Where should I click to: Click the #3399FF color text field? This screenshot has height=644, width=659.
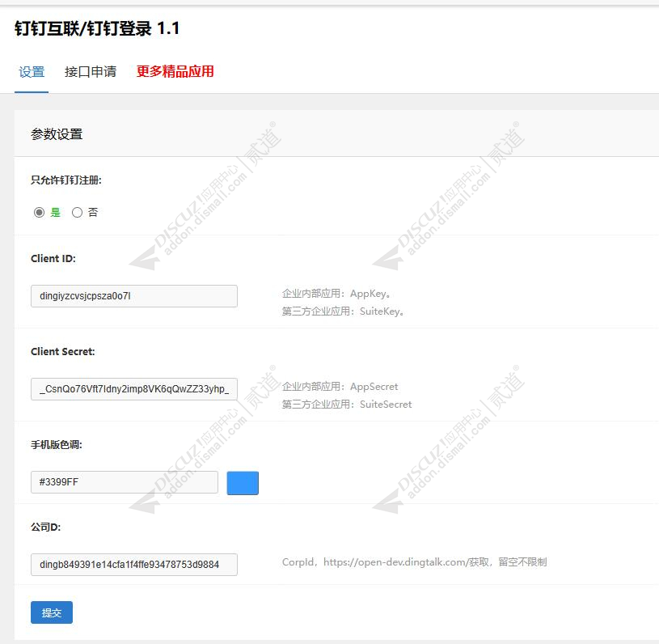[125, 482]
